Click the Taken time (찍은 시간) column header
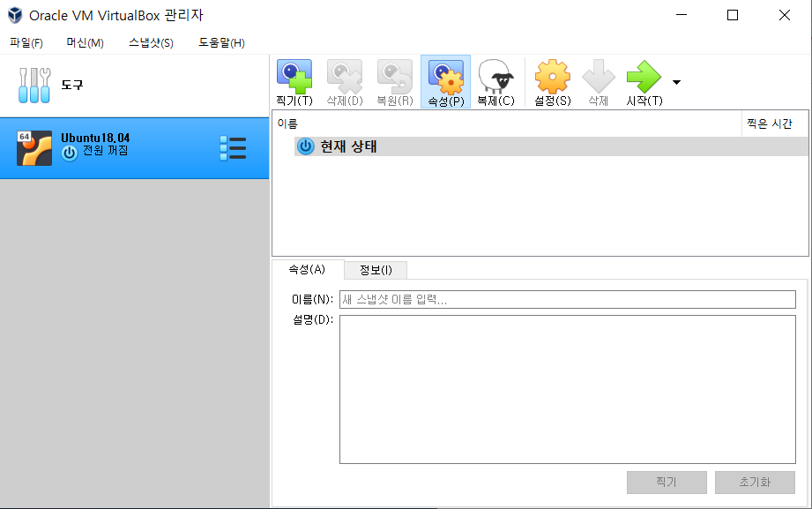 pos(774,124)
